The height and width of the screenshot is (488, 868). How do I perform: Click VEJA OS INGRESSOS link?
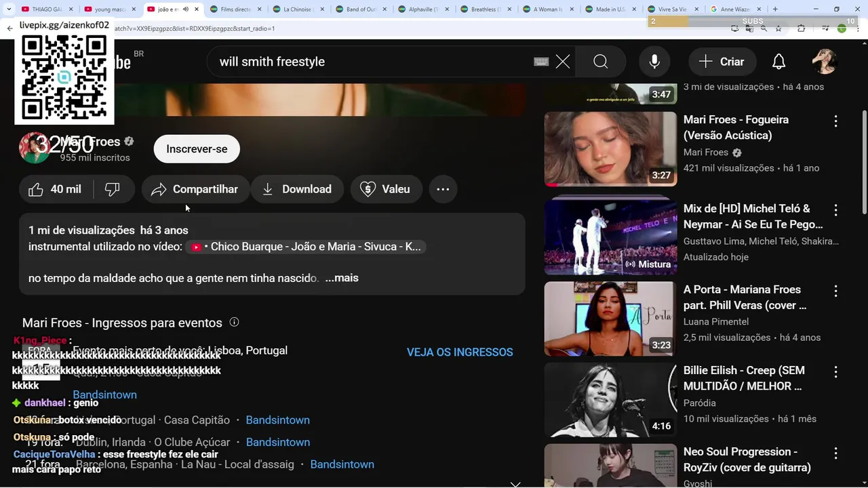(460, 352)
